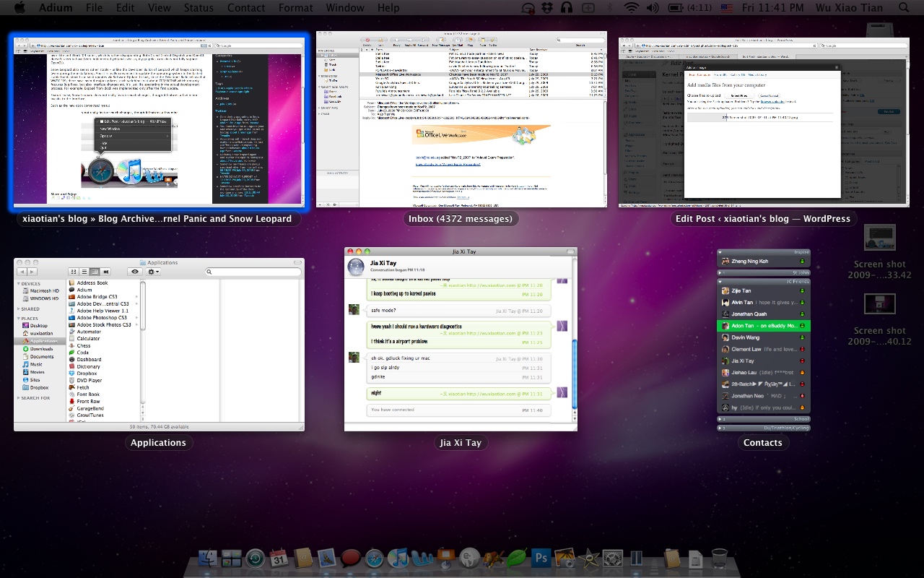The width and height of the screenshot is (924, 578).
Task: Click the Quick Look eye icon in Finder toolbar
Action: coord(135,270)
